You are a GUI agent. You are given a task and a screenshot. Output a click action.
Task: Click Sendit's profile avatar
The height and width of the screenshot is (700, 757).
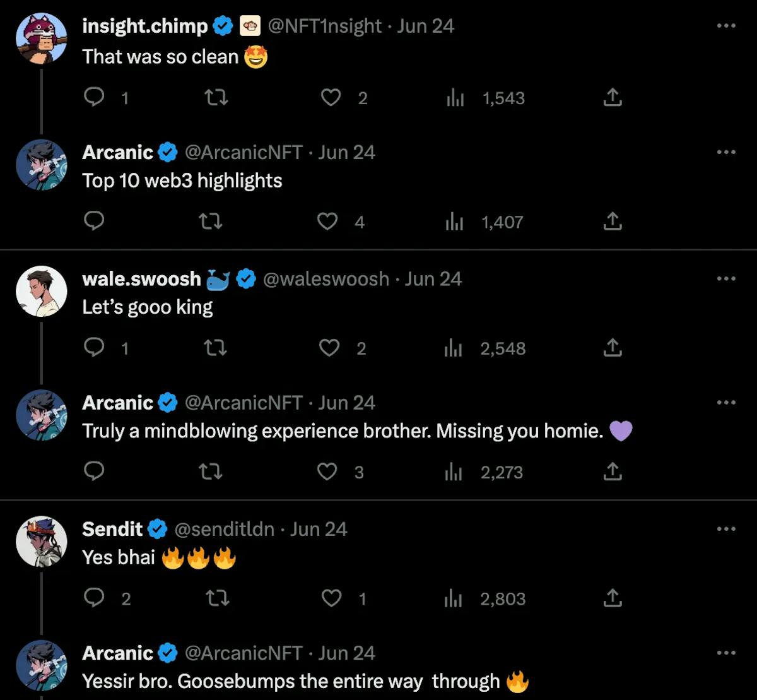(42, 542)
